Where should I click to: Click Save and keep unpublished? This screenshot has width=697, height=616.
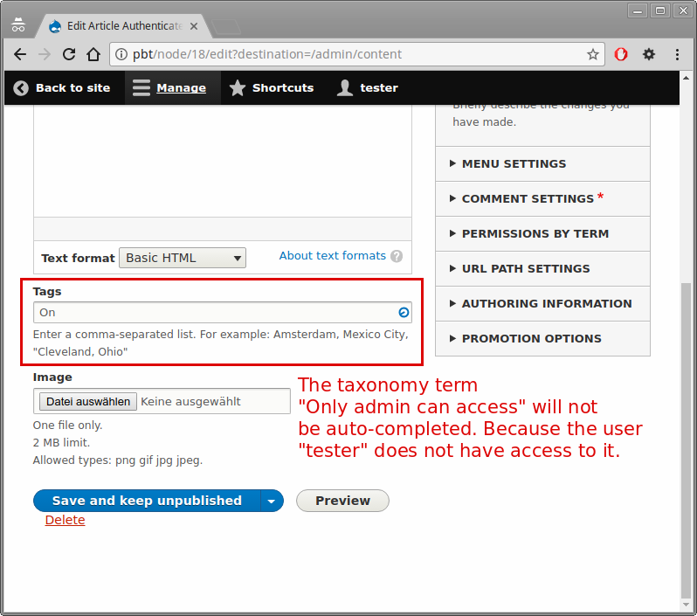[147, 501]
